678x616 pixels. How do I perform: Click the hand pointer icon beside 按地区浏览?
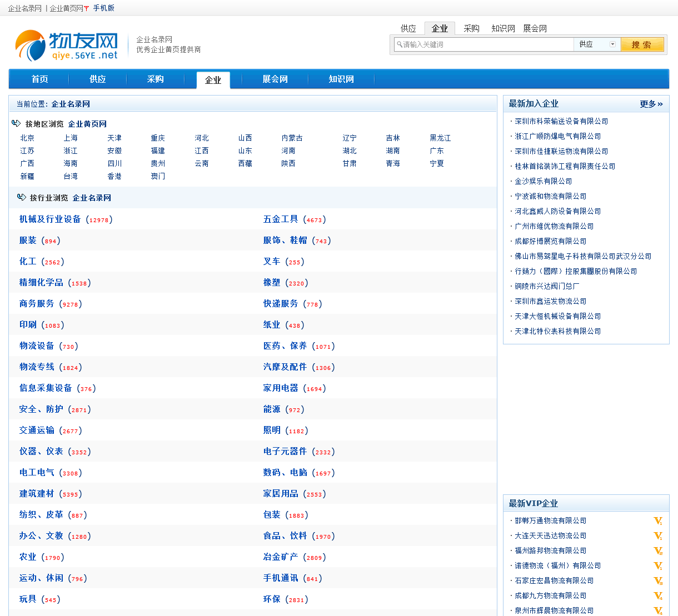[x=16, y=123]
